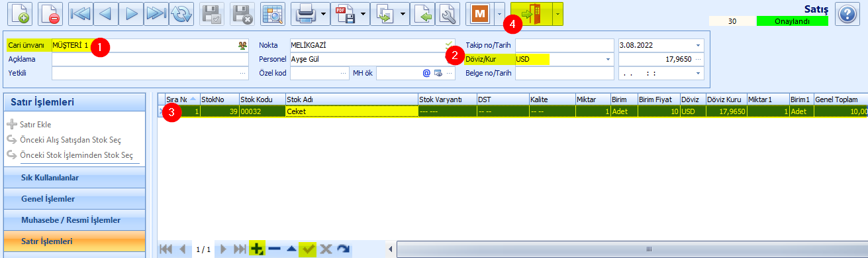Go to the last row in the grid navigator

click(x=240, y=249)
